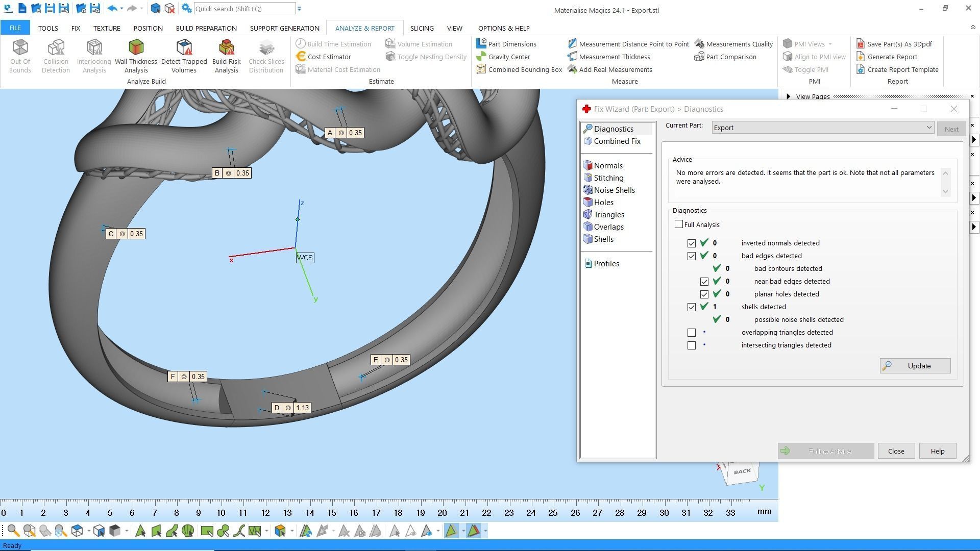Viewport: 980px width, 551px height.
Task: Open the Overlaps page in Fix Wizard
Action: 603,227
